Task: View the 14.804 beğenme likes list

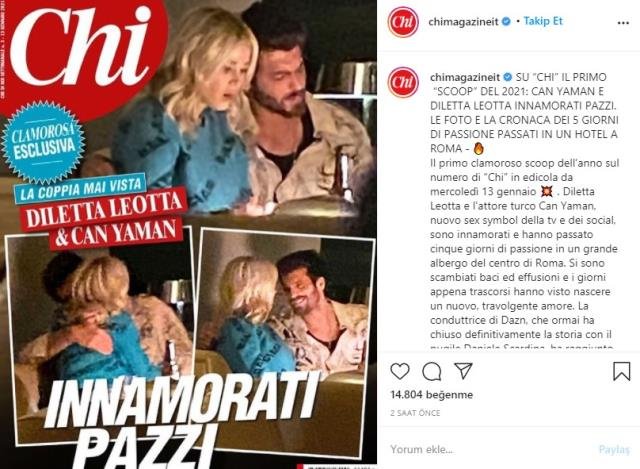Action: click(431, 395)
